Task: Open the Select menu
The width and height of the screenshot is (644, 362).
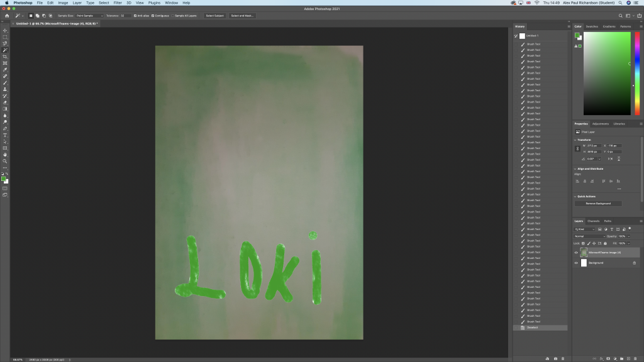Action: point(104,3)
